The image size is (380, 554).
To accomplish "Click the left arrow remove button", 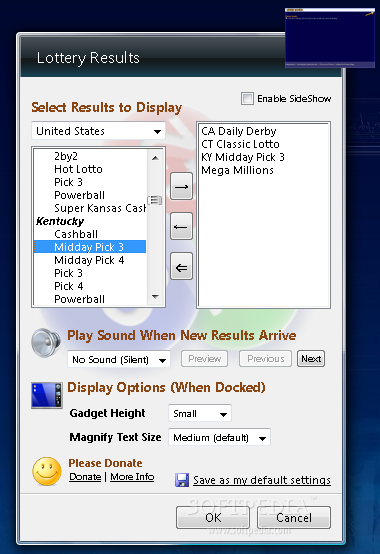I will click(x=181, y=226).
